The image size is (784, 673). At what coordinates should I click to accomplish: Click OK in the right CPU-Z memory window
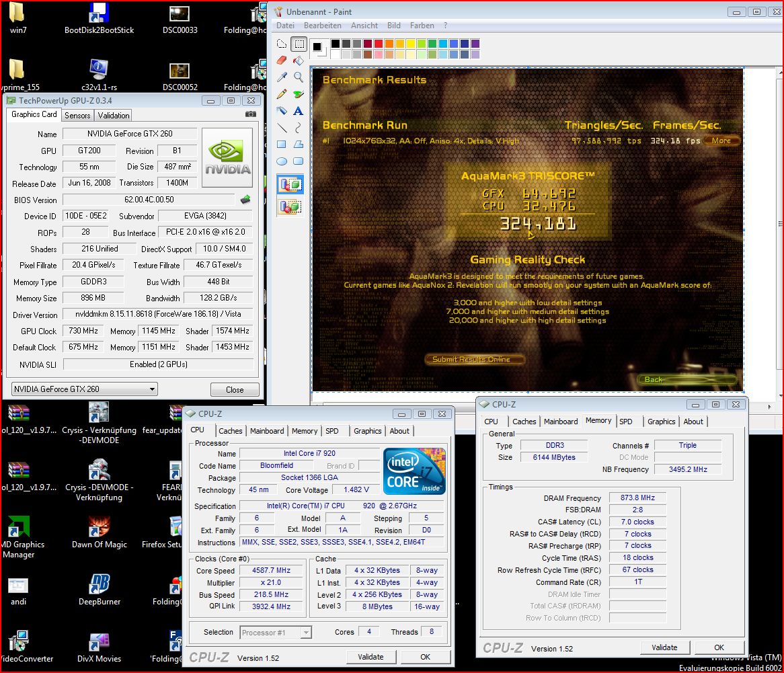coord(719,647)
